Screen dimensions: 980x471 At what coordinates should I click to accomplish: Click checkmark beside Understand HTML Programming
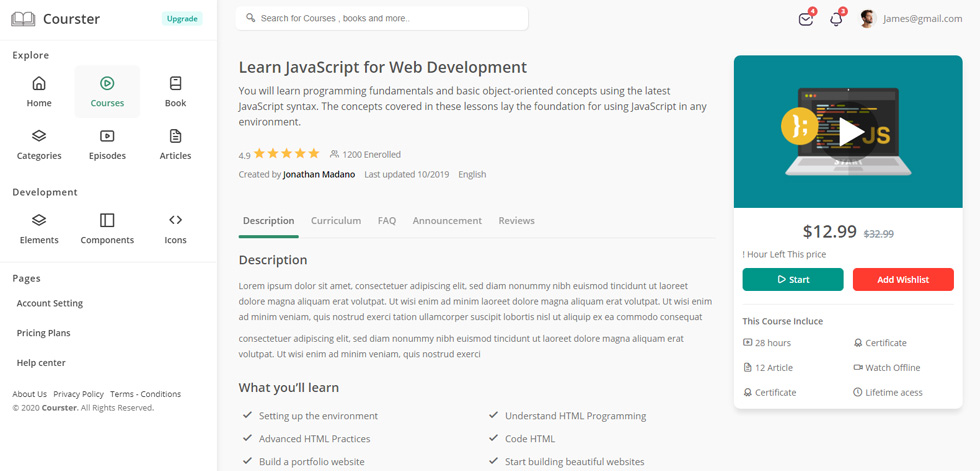[x=494, y=415]
